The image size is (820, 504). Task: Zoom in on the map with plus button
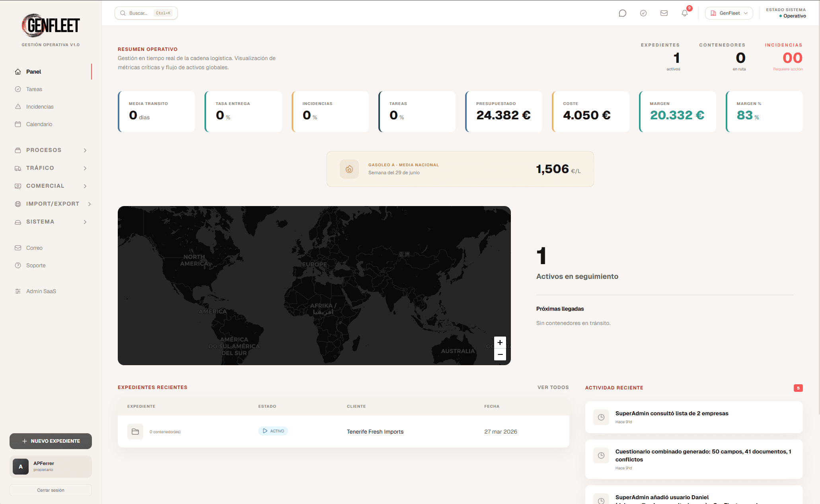(500, 342)
